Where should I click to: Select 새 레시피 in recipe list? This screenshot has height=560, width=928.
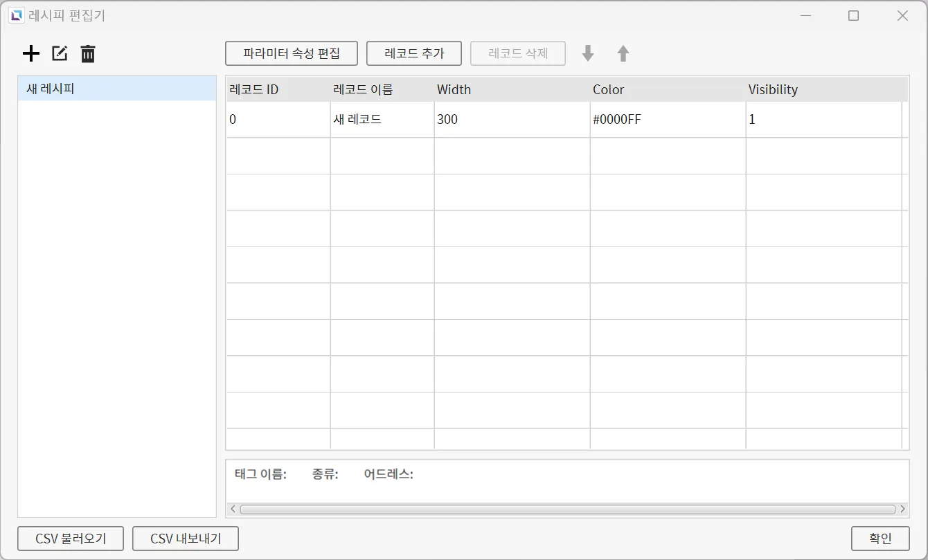click(116, 89)
